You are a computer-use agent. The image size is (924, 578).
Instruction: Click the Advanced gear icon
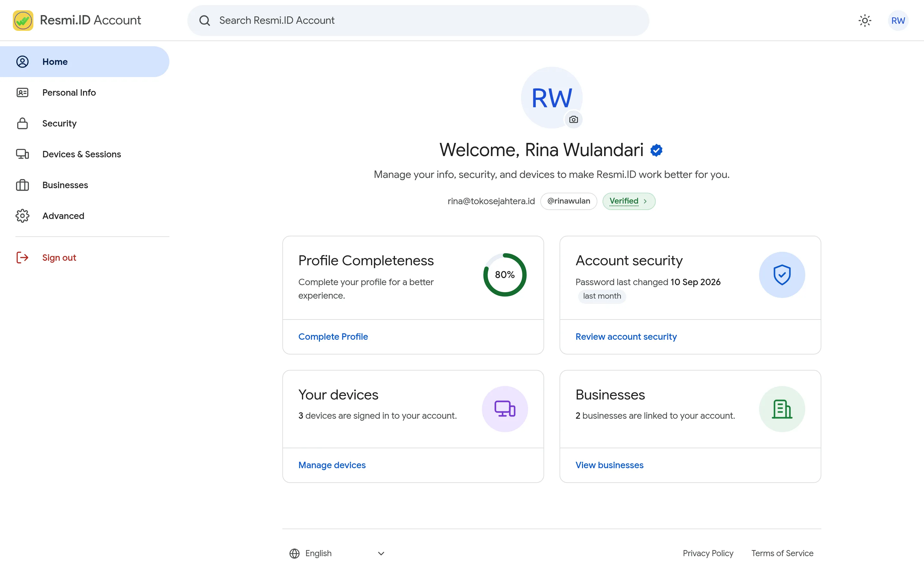22,215
